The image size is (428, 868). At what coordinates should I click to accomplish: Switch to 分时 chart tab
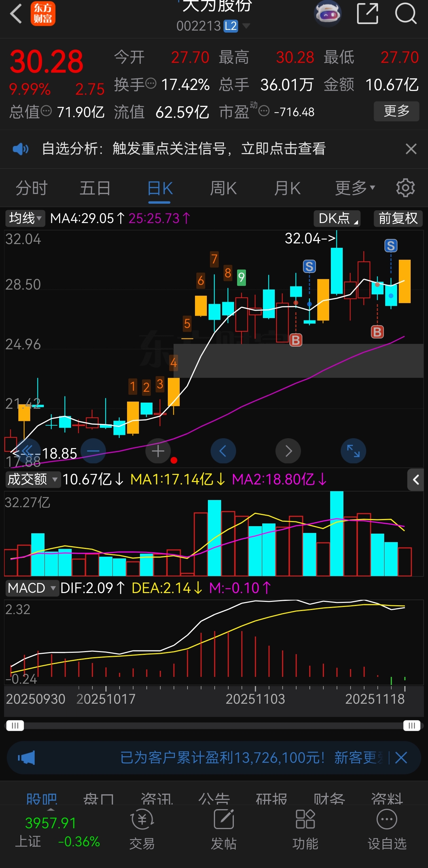click(32, 188)
